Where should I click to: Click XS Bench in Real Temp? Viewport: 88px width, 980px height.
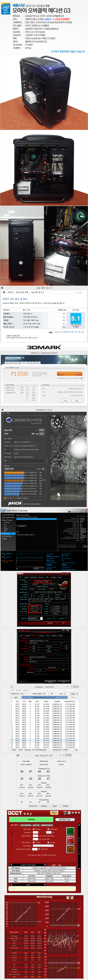(x=44, y=806)
